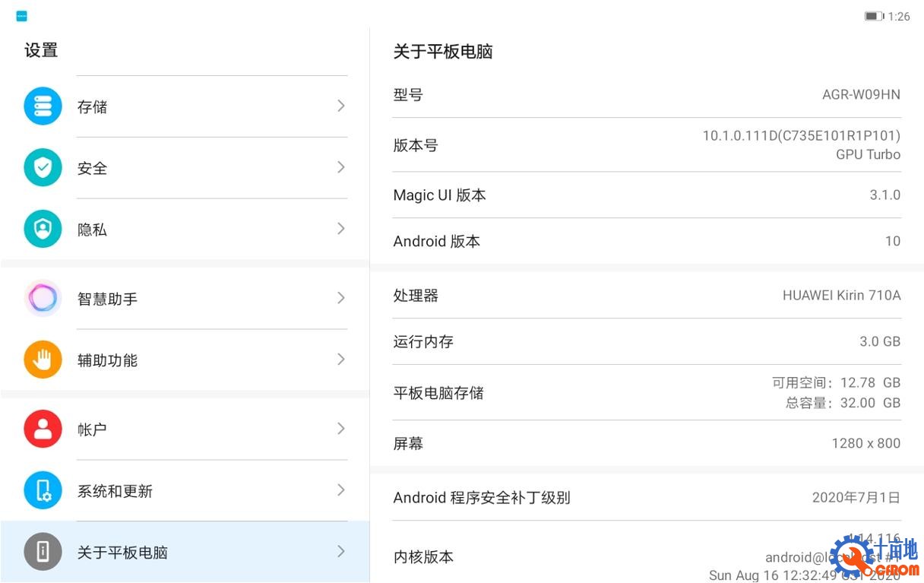Select the 安全 security shield icon
This screenshot has width=924, height=583.
click(43, 168)
